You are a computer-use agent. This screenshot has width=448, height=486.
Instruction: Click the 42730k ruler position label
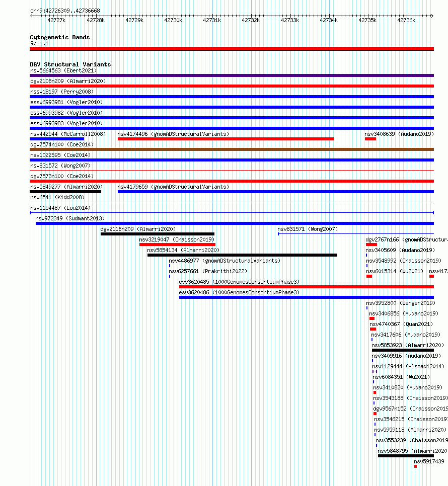pos(173,20)
